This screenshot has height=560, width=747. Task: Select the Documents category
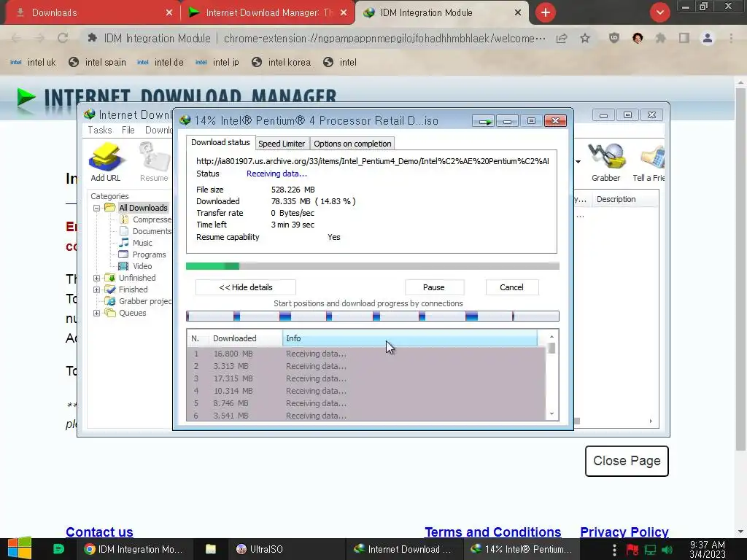(147, 231)
